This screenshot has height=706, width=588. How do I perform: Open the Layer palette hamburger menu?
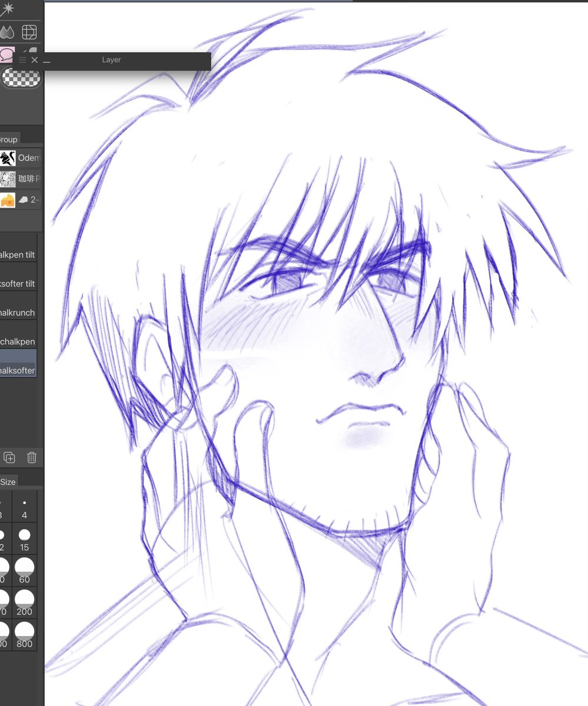[22, 60]
